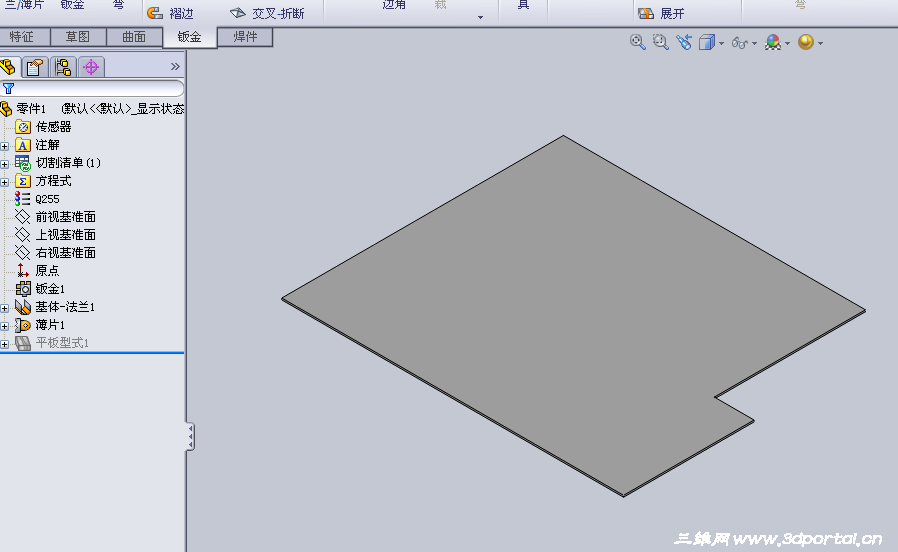Click the Apply Scene sphere icon
Viewport: 898px width, 552px height.
click(806, 42)
